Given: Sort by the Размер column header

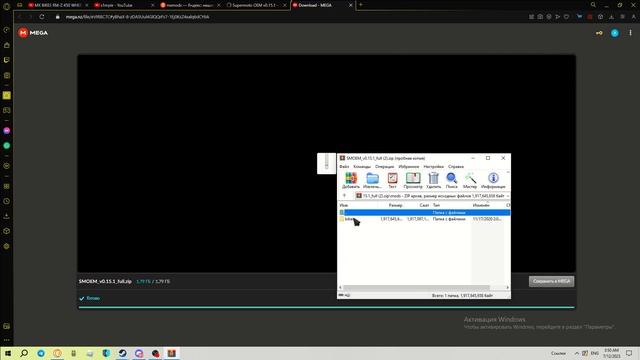Looking at the screenshot, I should point(395,205).
